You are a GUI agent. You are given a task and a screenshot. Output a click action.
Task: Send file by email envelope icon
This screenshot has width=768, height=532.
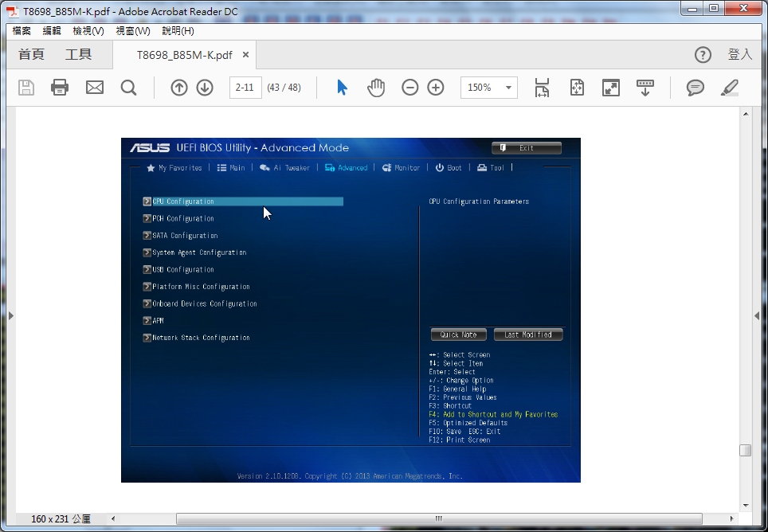(x=95, y=88)
